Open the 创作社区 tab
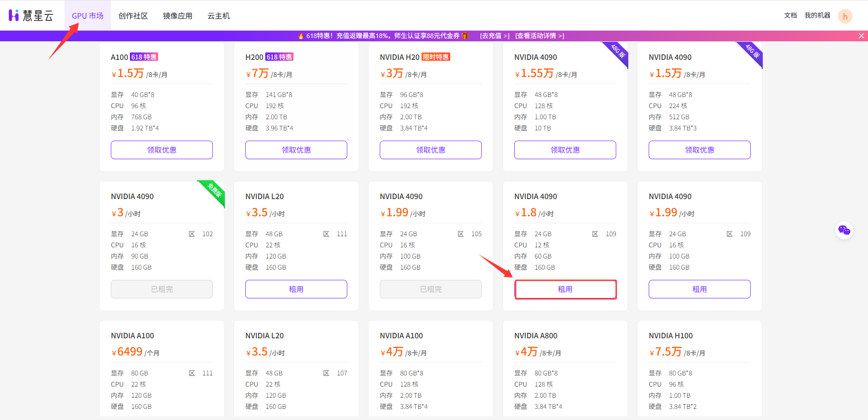Image resolution: width=868 pixels, height=420 pixels. (133, 16)
